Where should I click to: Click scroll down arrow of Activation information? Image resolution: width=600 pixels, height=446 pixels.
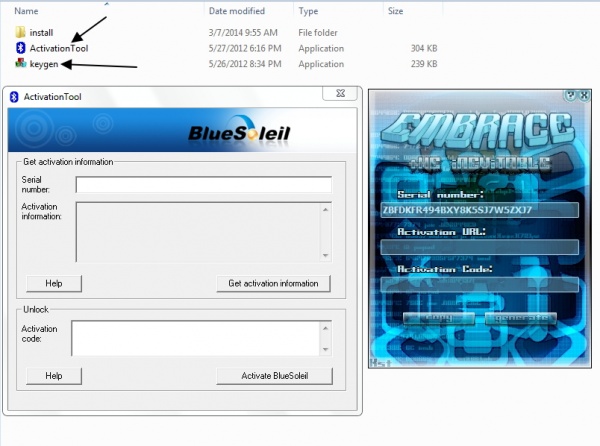[326, 255]
